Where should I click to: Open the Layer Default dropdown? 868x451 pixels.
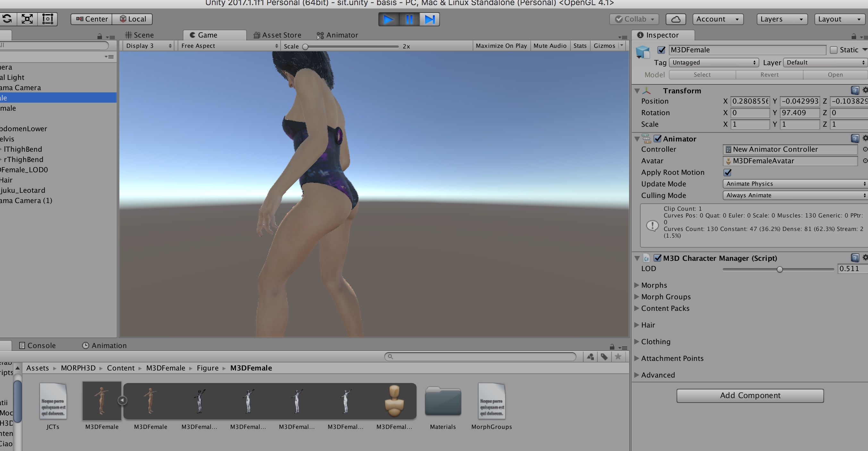[825, 62]
